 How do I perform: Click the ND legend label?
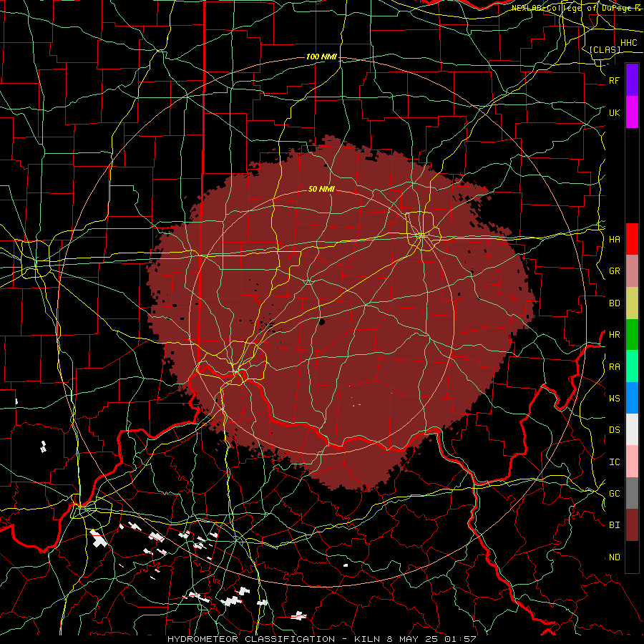point(614,557)
